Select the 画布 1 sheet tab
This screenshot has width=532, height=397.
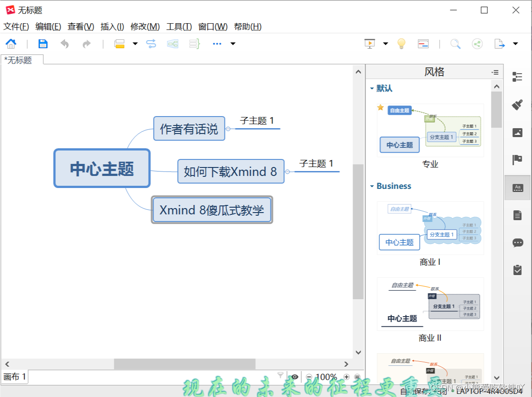[x=15, y=376]
